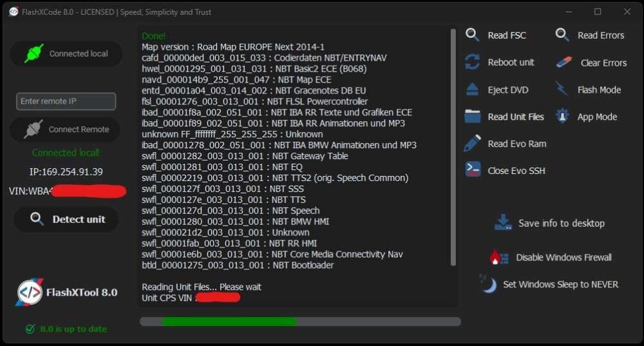Image resolution: width=644 pixels, height=346 pixels.
Task: Click the grey plug Connect Remote icon
Action: (33, 129)
